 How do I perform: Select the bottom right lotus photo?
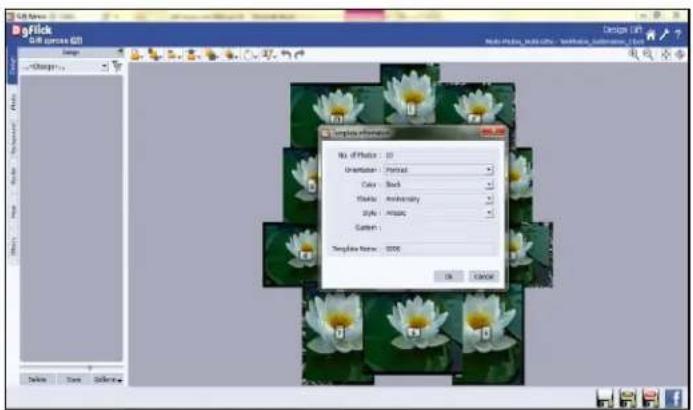(x=488, y=338)
